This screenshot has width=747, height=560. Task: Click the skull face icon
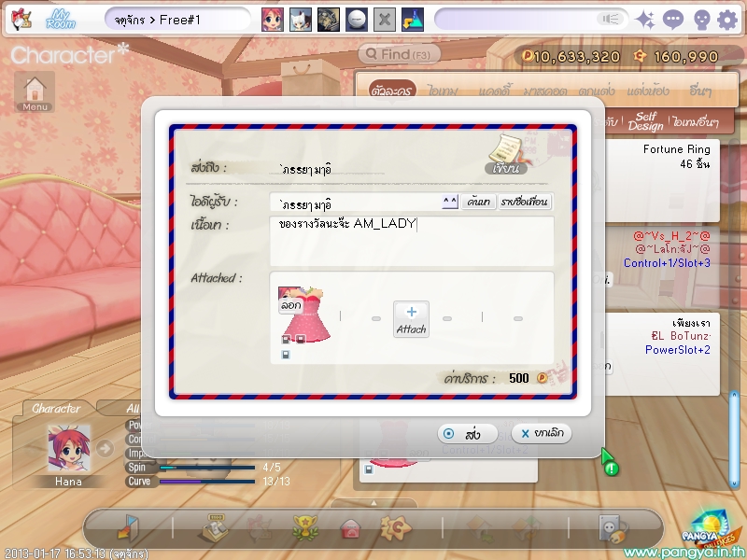pos(701,20)
